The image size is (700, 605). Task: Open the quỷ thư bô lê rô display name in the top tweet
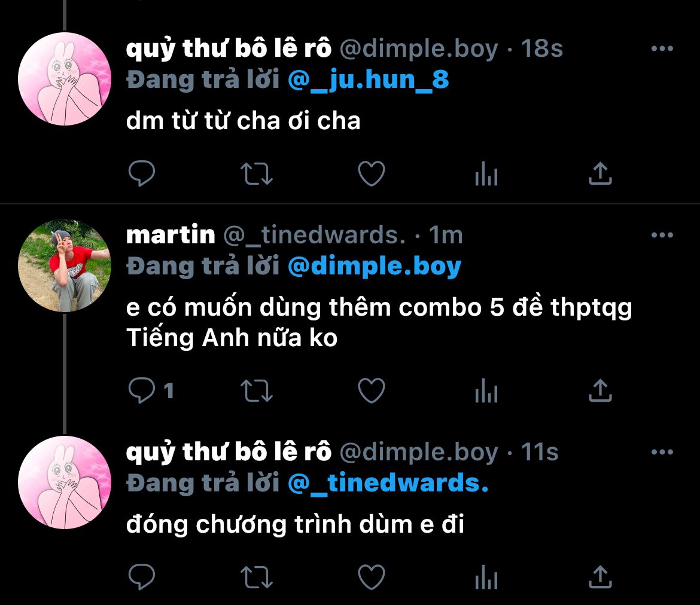click(x=229, y=48)
